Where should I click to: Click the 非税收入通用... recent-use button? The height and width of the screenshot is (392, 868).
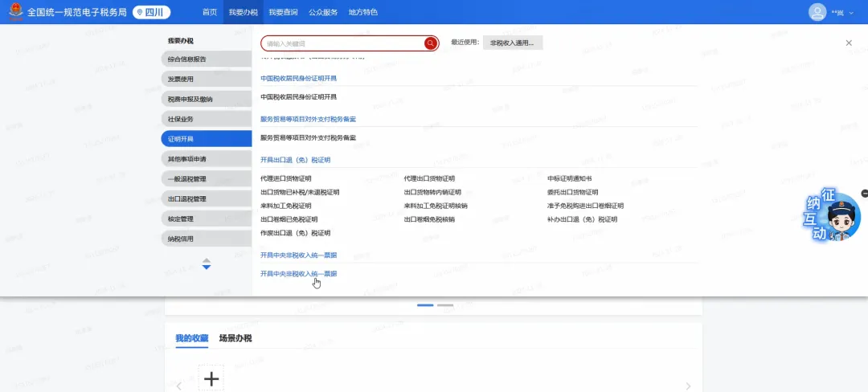point(512,43)
